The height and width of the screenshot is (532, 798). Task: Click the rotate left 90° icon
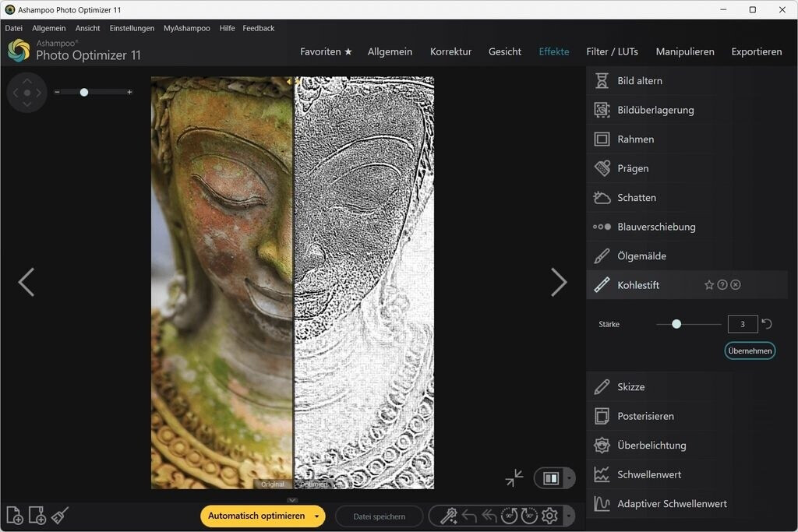509,516
